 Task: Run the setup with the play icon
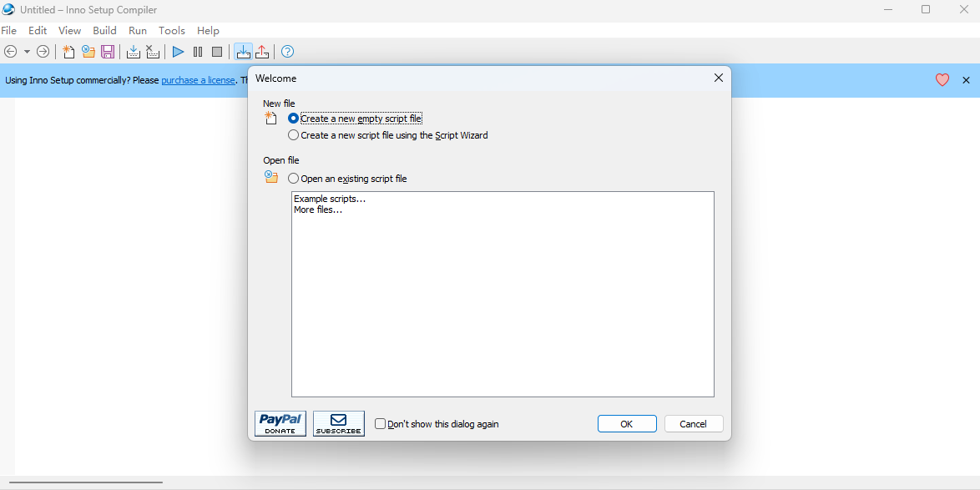click(178, 51)
